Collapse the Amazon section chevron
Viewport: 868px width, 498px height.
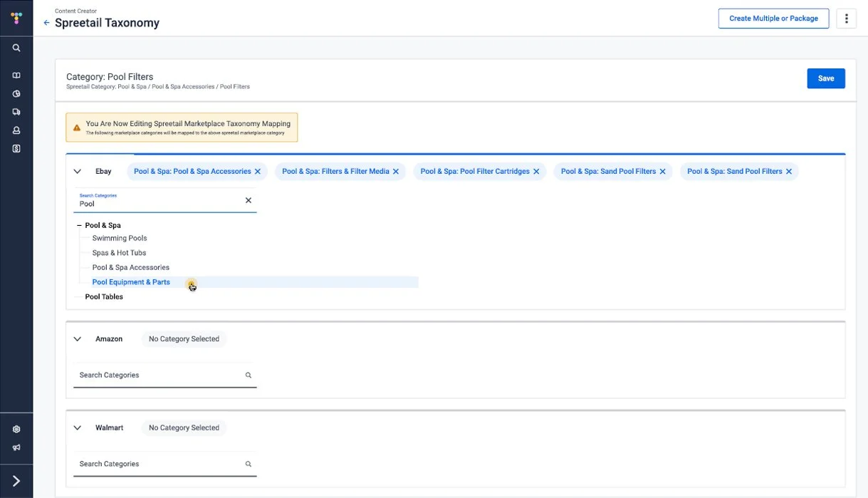[78, 339]
